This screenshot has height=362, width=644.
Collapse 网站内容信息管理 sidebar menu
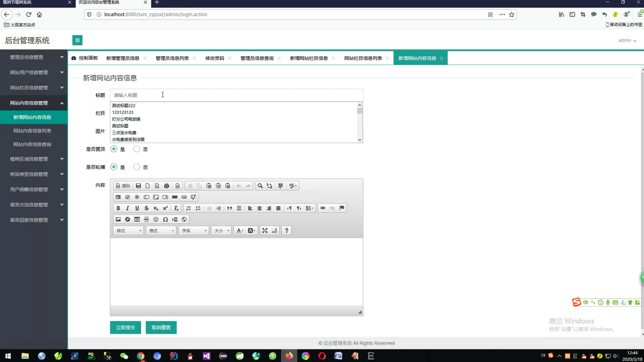(34, 103)
